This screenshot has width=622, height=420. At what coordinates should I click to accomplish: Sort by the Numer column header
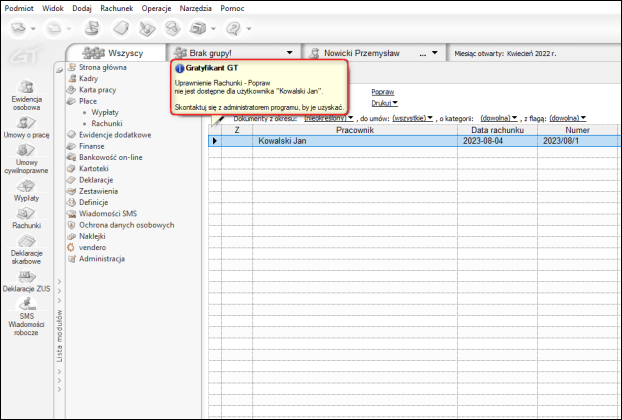(577, 130)
